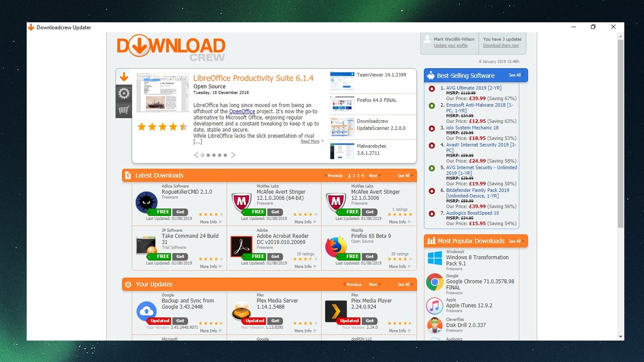Click the orange download arrow sidebar tab
The width and height of the screenshot is (644, 362).
click(124, 77)
